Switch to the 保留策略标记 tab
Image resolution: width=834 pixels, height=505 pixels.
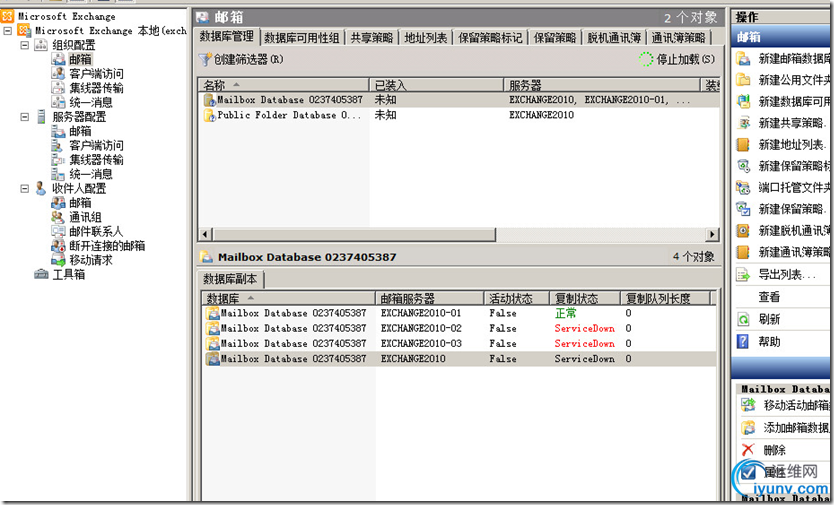click(x=490, y=38)
